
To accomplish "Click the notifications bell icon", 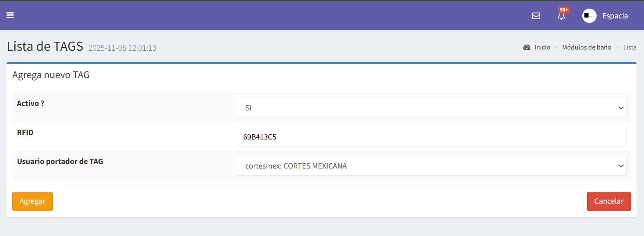I will click(561, 17).
